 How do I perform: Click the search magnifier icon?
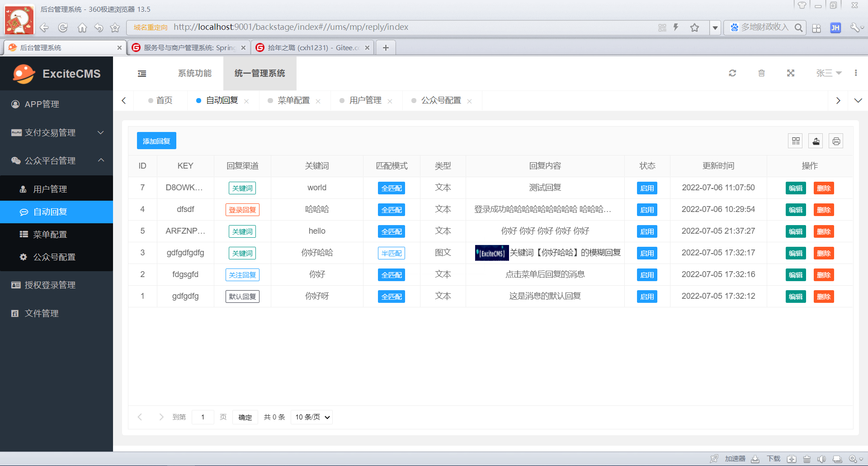[x=799, y=28]
